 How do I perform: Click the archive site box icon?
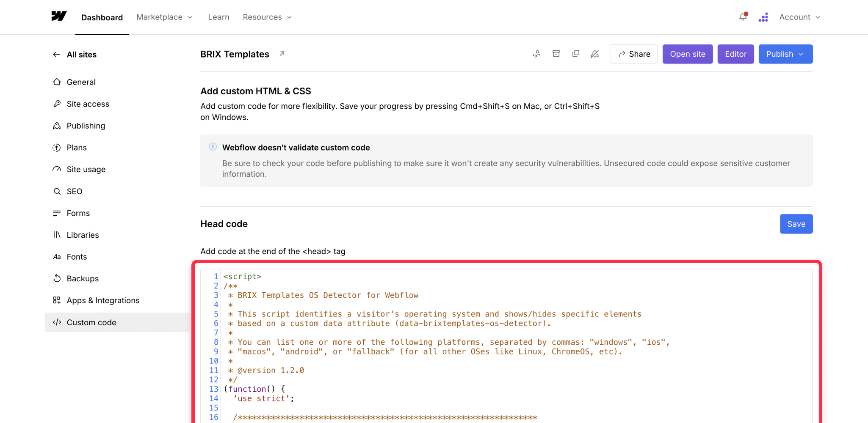click(x=556, y=54)
